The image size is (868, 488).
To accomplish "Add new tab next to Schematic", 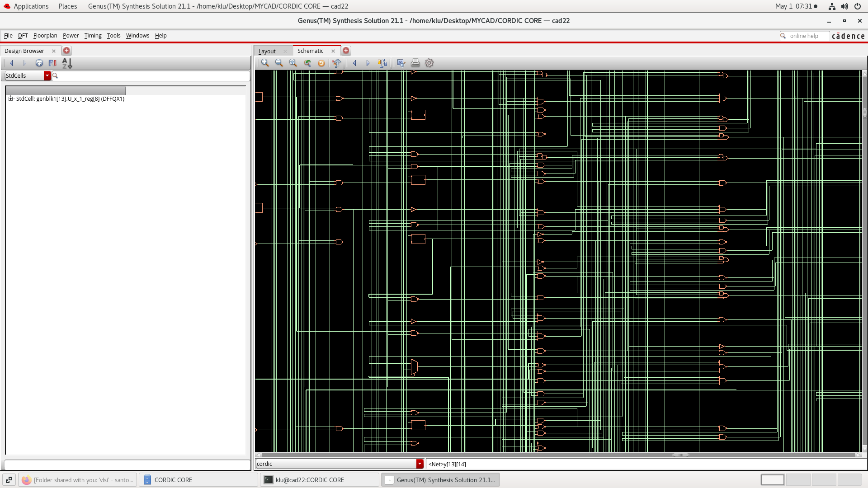I will pos(346,51).
